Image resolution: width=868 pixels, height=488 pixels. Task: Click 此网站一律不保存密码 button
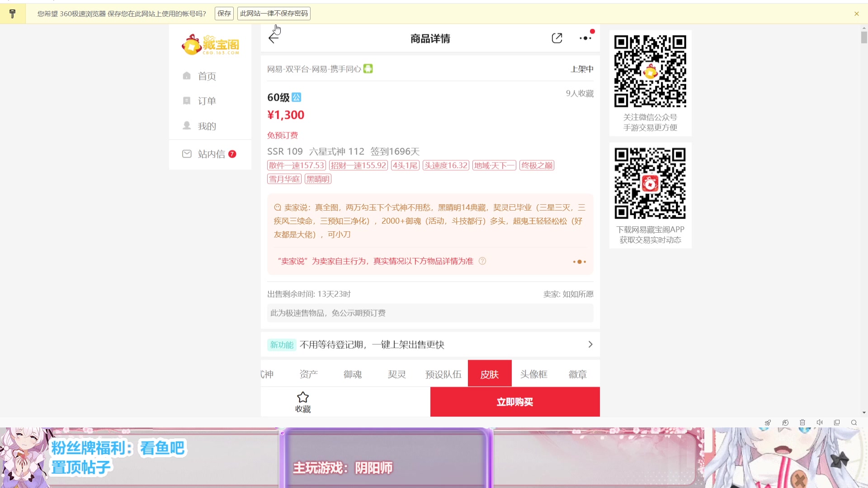[274, 14]
